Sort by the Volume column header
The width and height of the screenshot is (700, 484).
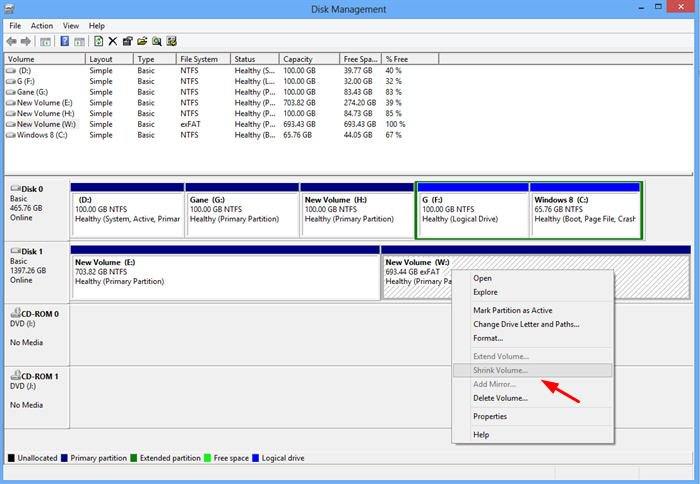45,59
